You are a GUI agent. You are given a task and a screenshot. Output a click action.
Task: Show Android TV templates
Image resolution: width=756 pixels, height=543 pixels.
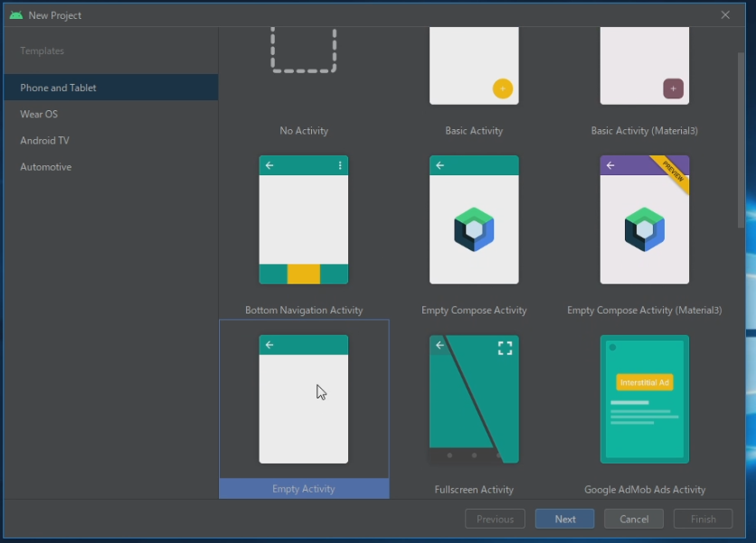[x=44, y=140]
